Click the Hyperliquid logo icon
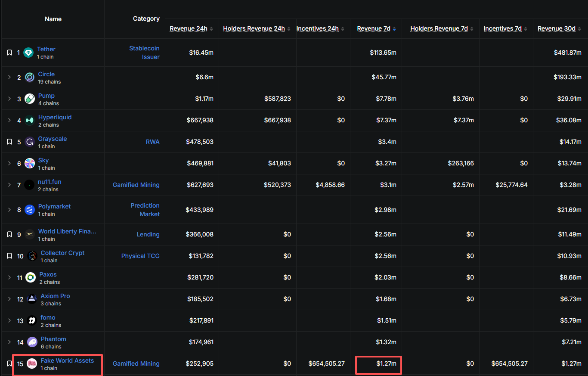The height and width of the screenshot is (376, 588). pos(30,121)
